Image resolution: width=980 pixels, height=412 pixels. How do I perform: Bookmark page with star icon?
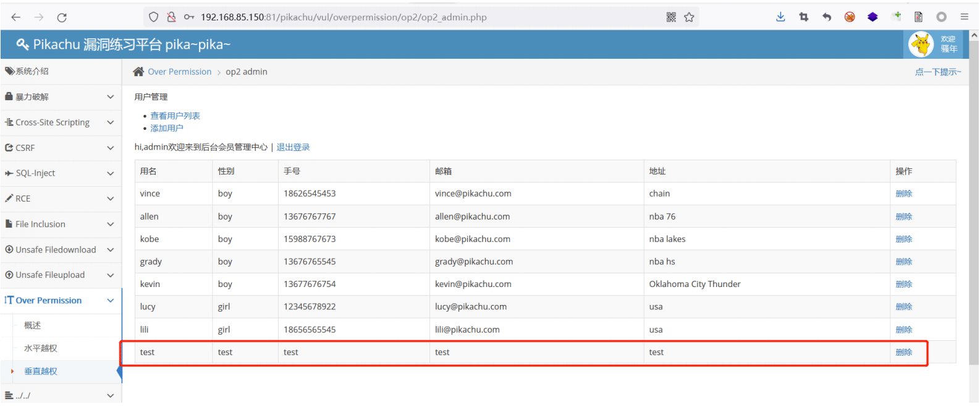tap(689, 17)
